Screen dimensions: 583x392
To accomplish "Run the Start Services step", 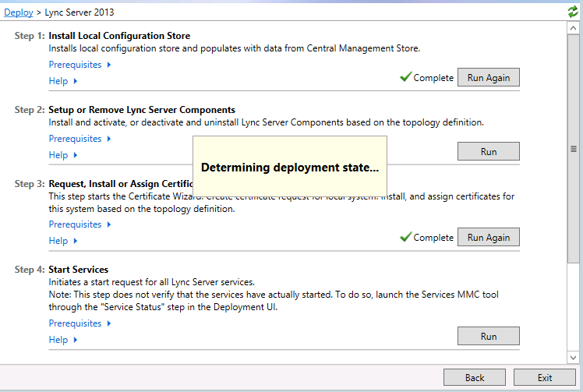I will coord(488,336).
